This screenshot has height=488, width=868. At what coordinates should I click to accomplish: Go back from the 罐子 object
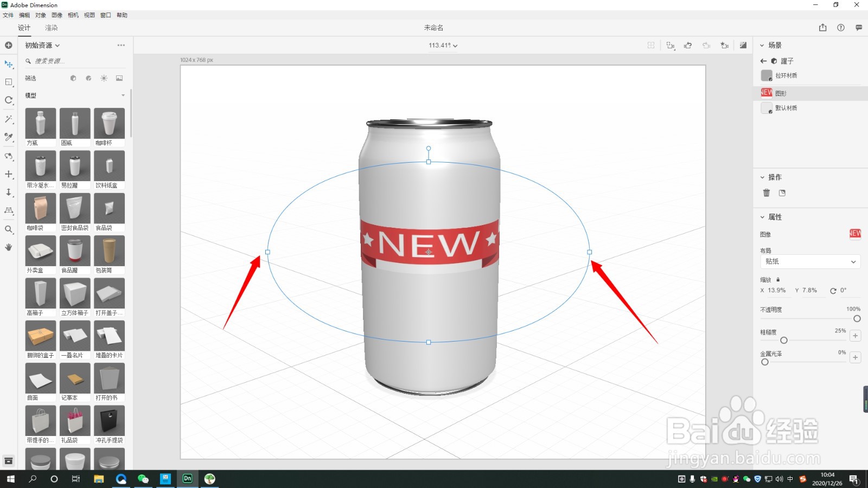(x=763, y=61)
